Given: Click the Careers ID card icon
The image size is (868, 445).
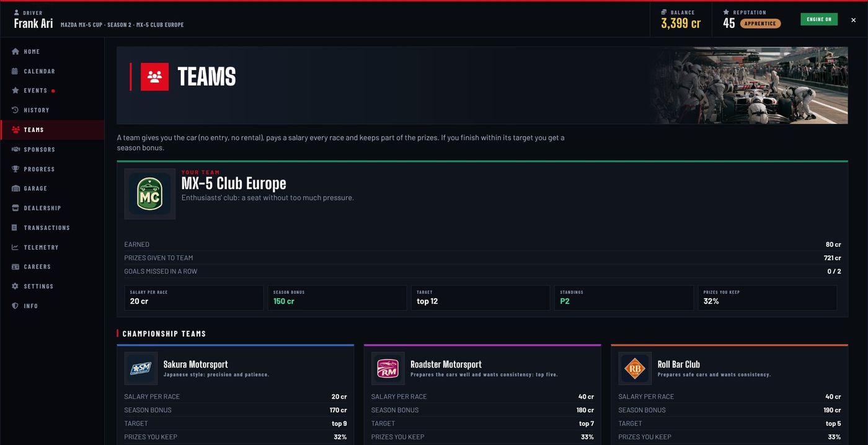Looking at the screenshot, I should click(15, 267).
